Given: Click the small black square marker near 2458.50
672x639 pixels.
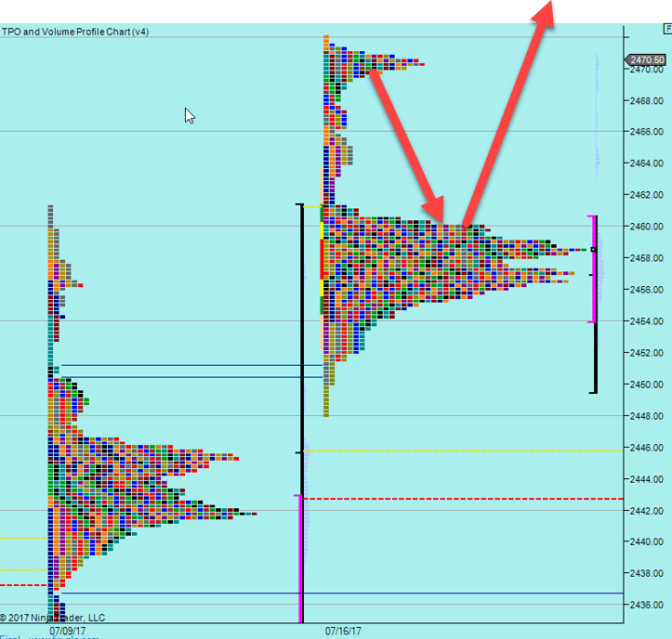Looking at the screenshot, I should tap(593, 249).
